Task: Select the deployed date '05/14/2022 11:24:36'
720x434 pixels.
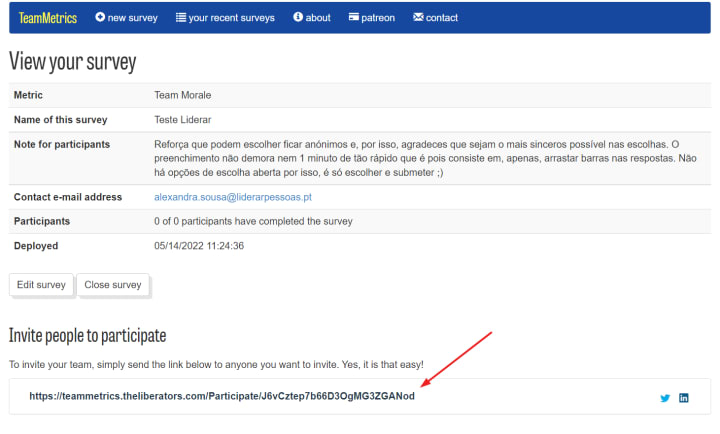Action: tap(199, 246)
